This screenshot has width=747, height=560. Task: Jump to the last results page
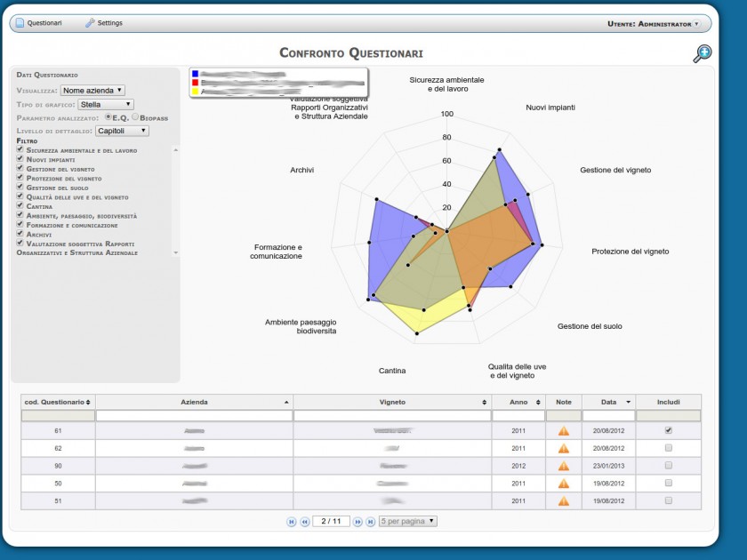click(x=371, y=522)
